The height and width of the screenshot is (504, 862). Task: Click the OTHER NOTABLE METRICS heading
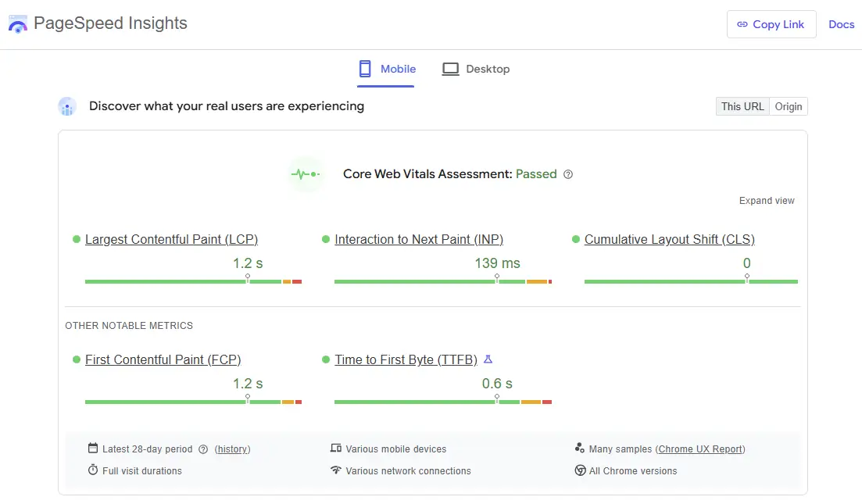point(129,325)
